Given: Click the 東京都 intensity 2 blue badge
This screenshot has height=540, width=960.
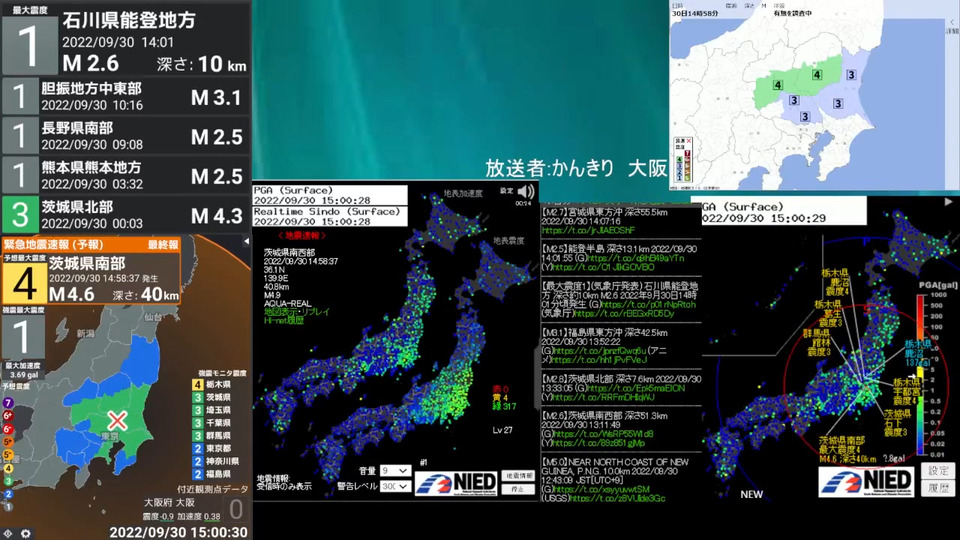Looking at the screenshot, I should coord(198,448).
